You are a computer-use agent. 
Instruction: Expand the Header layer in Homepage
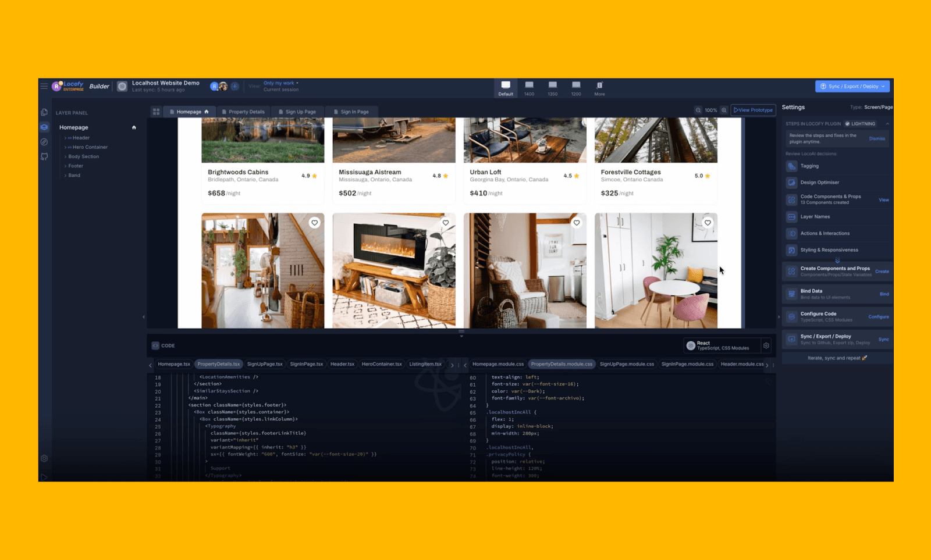(x=65, y=138)
